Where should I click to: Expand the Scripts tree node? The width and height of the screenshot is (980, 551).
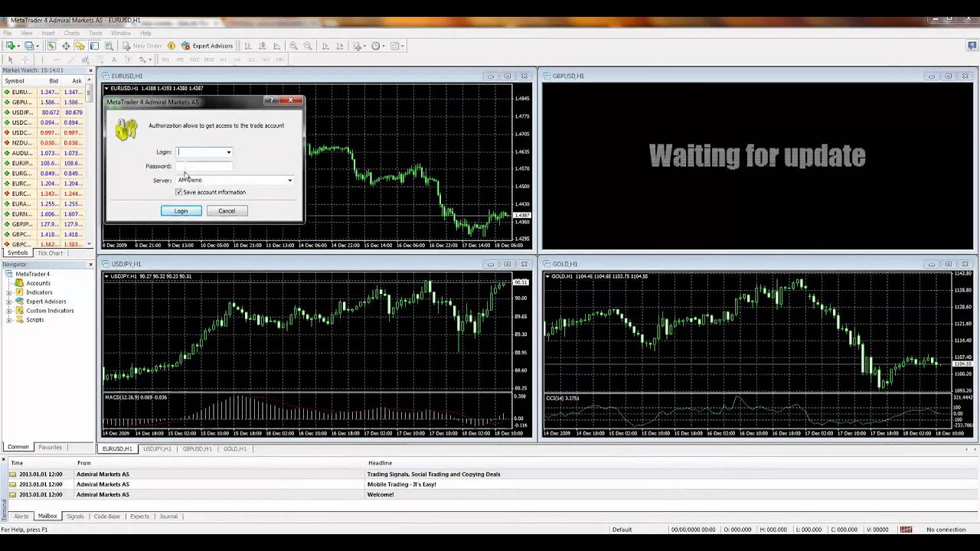[x=9, y=320]
